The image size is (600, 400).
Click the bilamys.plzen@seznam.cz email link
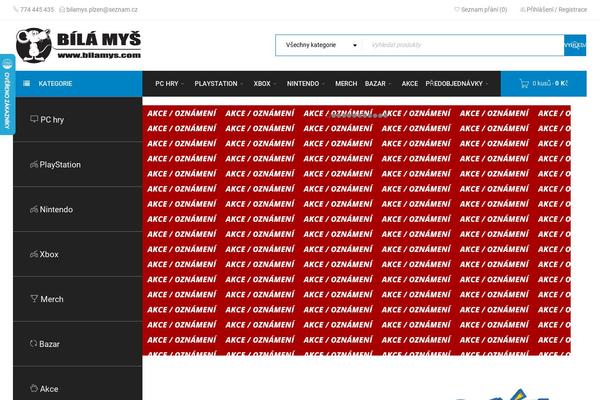pyautogui.click(x=102, y=10)
